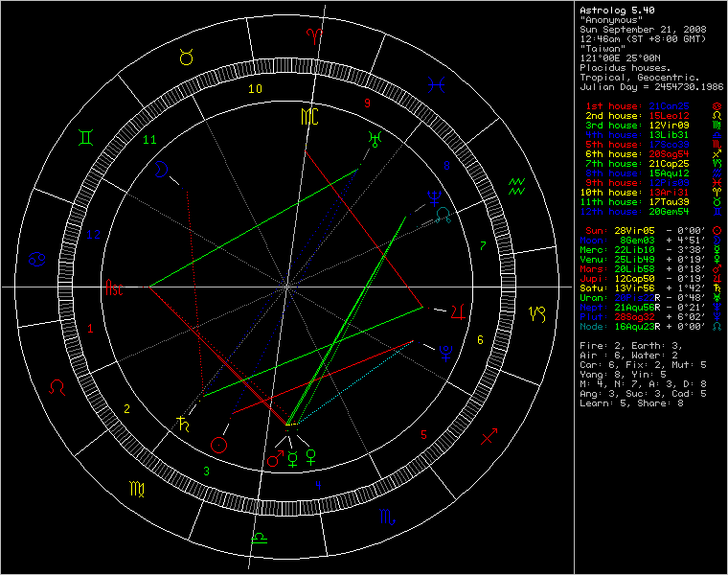The image size is (728, 575).
Task: Click the Merc 22Lib10 position row
Action: 651,250
